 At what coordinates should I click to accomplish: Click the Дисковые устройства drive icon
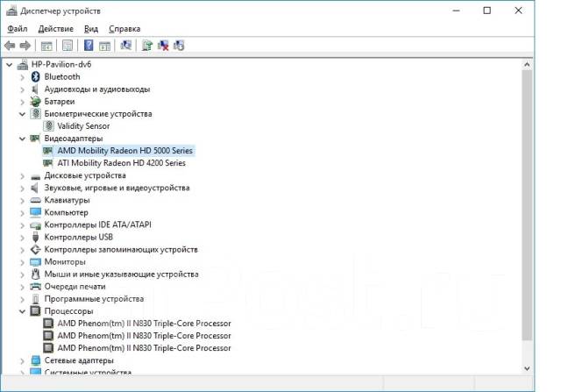pyautogui.click(x=35, y=176)
